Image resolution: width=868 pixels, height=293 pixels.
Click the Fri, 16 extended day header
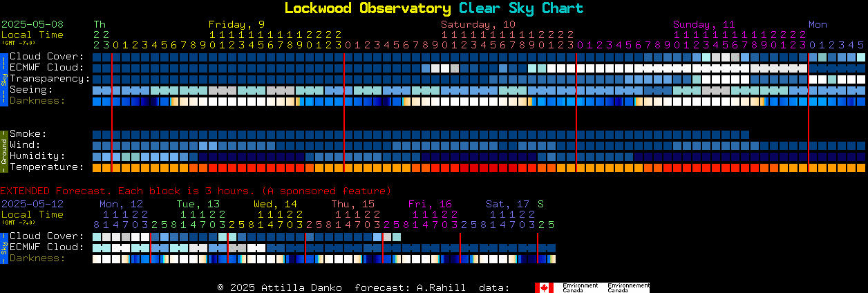point(430,204)
